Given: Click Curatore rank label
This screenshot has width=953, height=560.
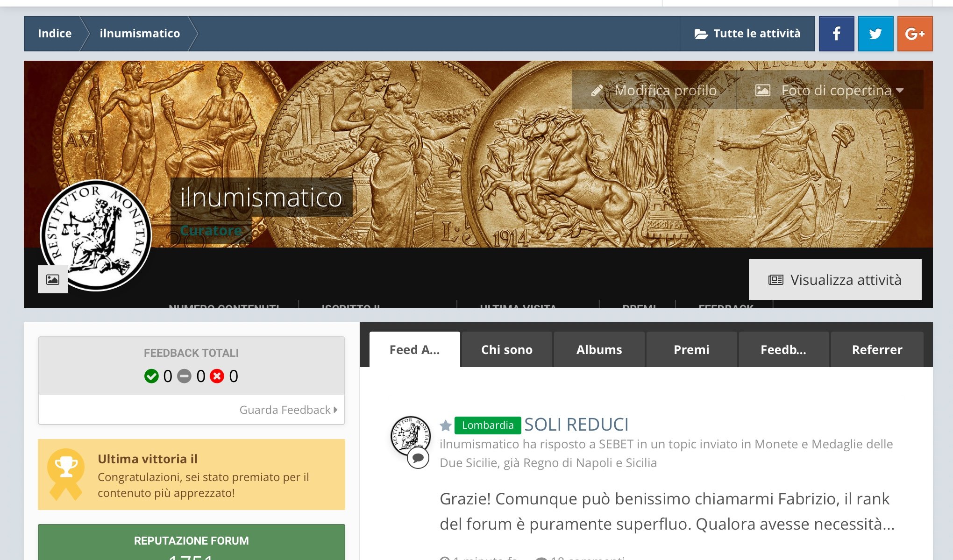Looking at the screenshot, I should [211, 230].
